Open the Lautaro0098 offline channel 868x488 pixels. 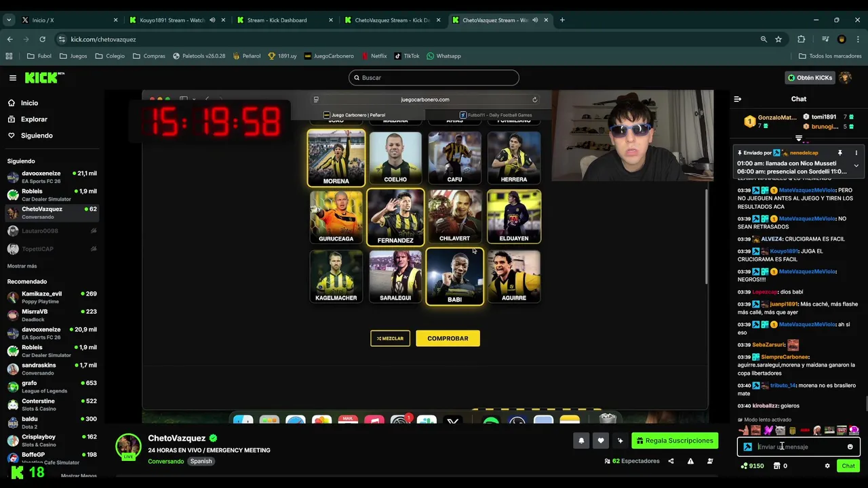(x=52, y=231)
